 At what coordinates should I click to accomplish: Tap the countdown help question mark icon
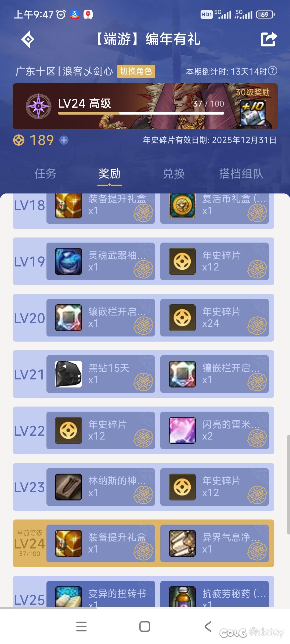click(273, 71)
